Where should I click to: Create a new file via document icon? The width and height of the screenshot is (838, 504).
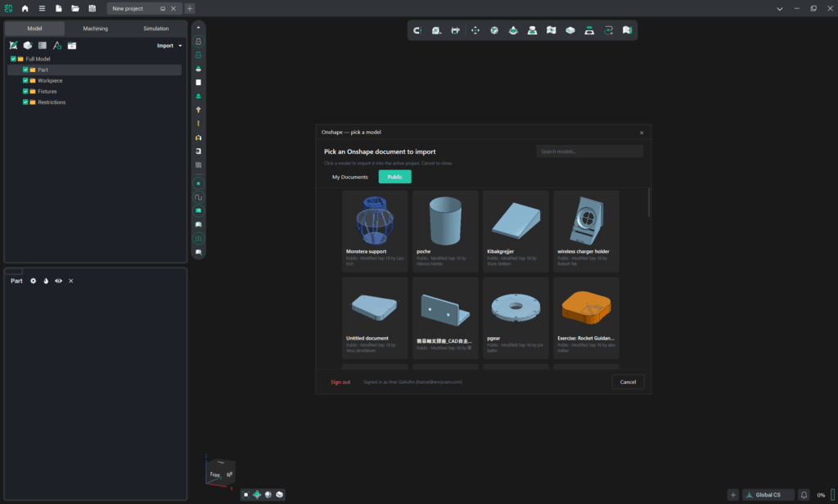tap(58, 8)
